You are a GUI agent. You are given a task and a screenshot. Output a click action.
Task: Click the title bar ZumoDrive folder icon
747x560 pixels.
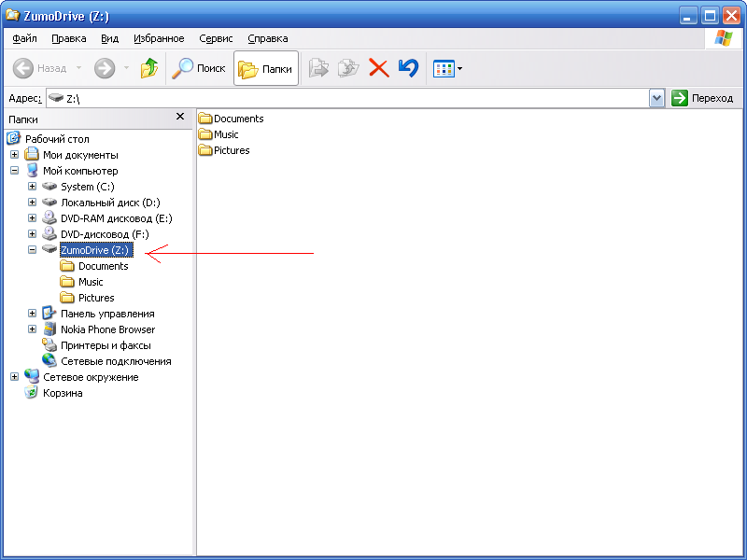click(x=12, y=15)
